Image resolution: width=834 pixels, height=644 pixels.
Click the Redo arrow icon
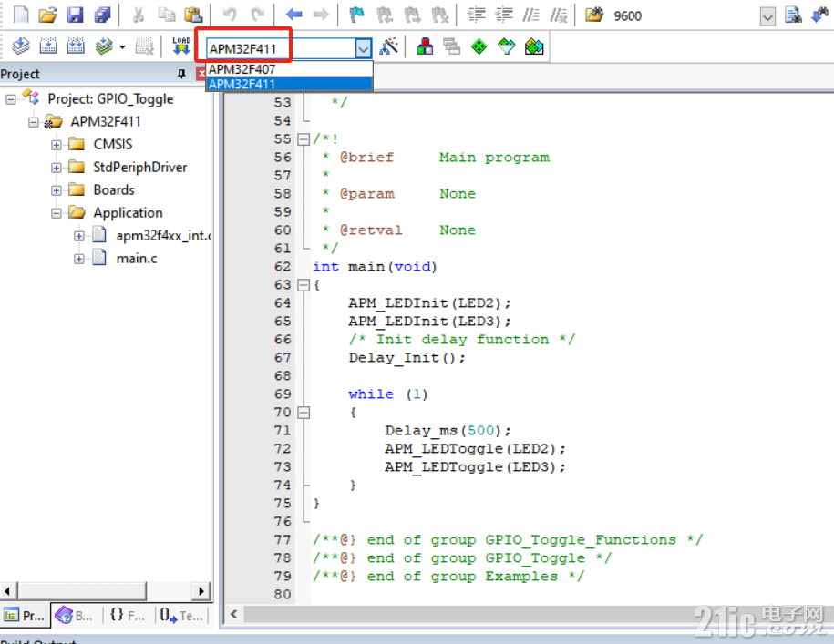coord(258,15)
